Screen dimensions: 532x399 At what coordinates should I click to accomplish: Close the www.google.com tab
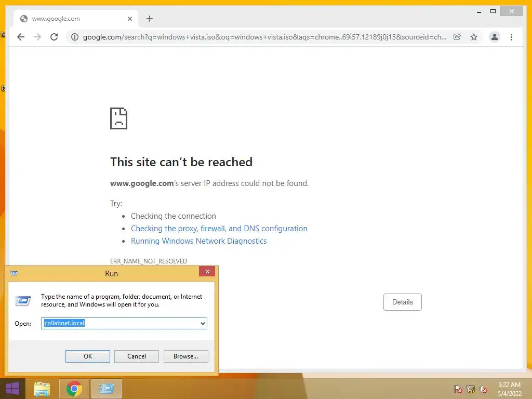click(x=129, y=19)
